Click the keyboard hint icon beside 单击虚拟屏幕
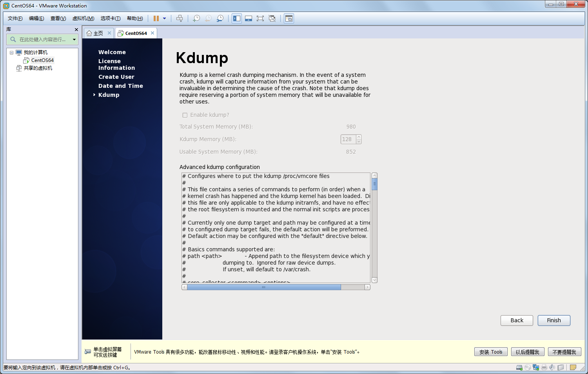 tap(88, 352)
